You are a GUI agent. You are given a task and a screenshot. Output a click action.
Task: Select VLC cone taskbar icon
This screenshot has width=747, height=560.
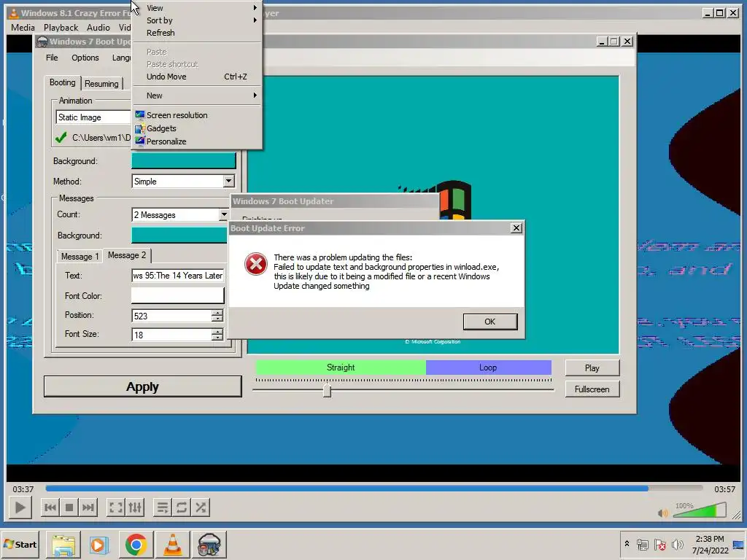pyautogui.click(x=172, y=545)
